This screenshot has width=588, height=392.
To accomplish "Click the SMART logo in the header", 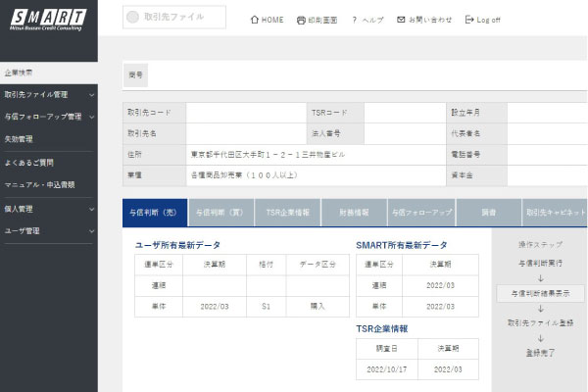I will 48,17.
